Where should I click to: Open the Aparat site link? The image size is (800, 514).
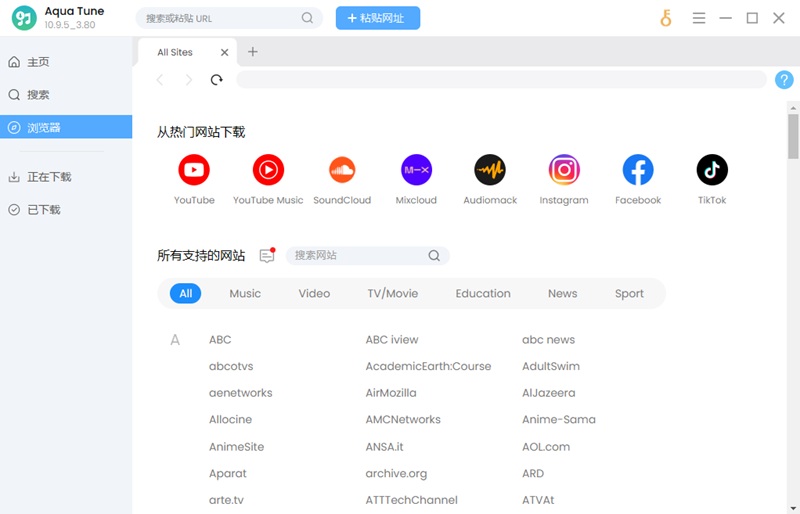228,473
